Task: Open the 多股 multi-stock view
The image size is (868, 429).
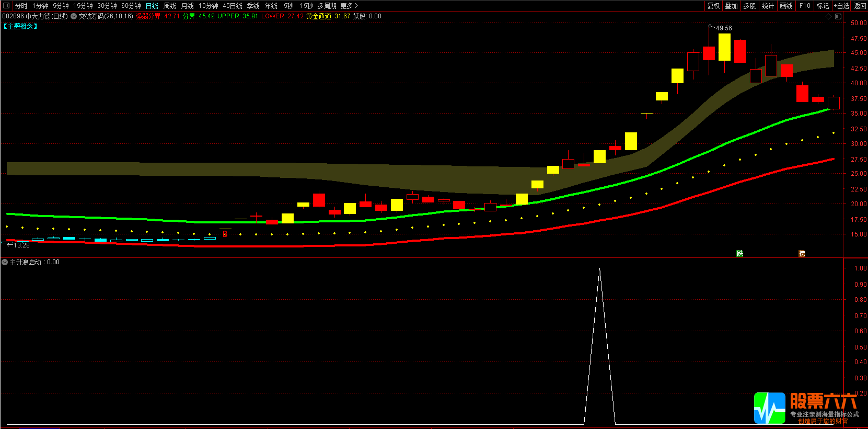Action: [750, 6]
